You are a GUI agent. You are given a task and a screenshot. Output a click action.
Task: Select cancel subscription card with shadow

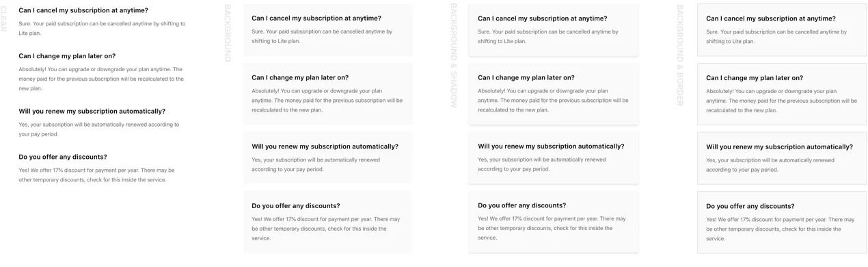(553, 30)
